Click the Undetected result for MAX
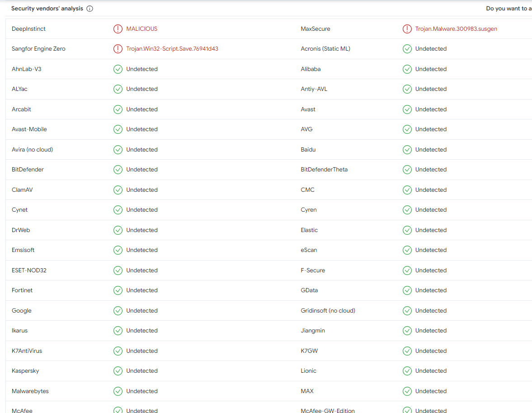 coord(431,391)
